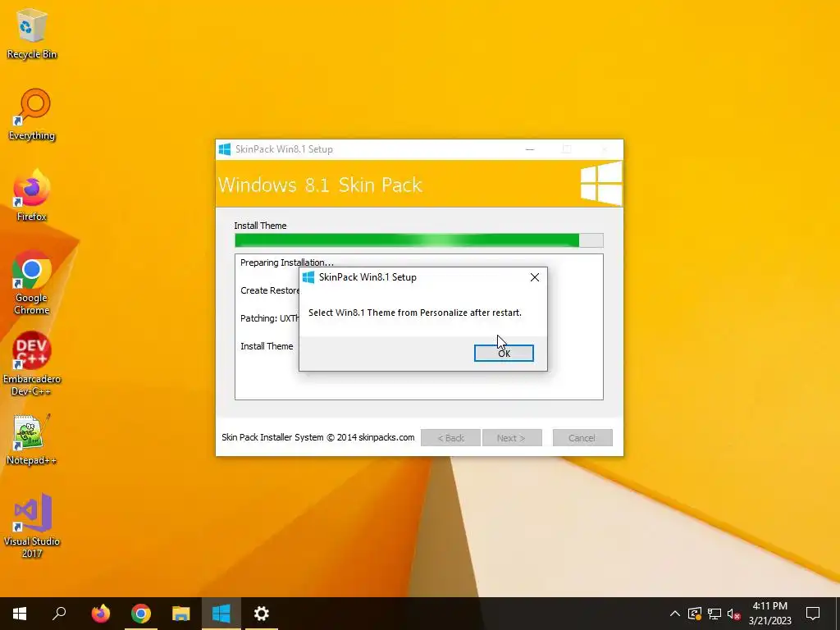Viewport: 840px width, 630px height.
Task: Click 'Create Restore' log line
Action: [269, 290]
